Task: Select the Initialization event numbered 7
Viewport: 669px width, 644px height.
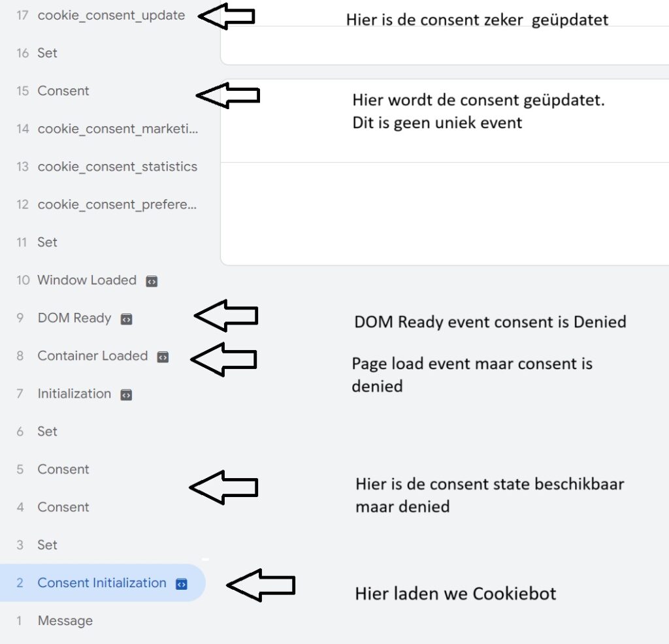Action: (74, 394)
